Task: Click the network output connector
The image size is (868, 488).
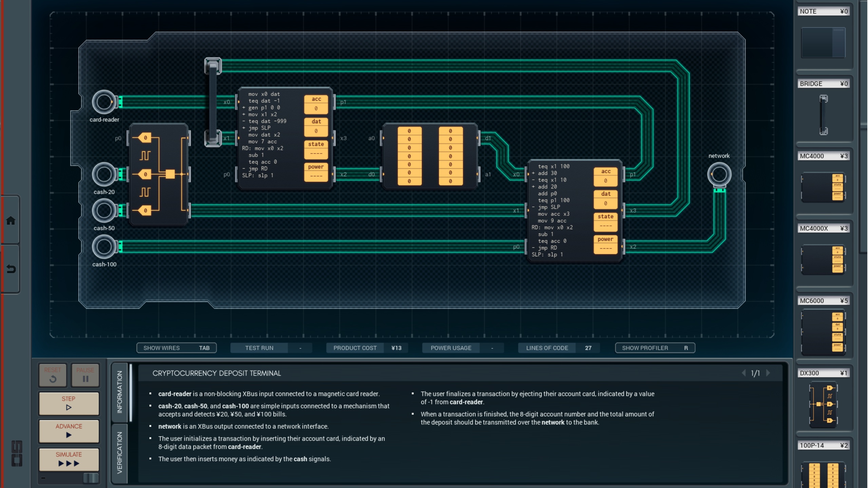Action: coord(719,175)
